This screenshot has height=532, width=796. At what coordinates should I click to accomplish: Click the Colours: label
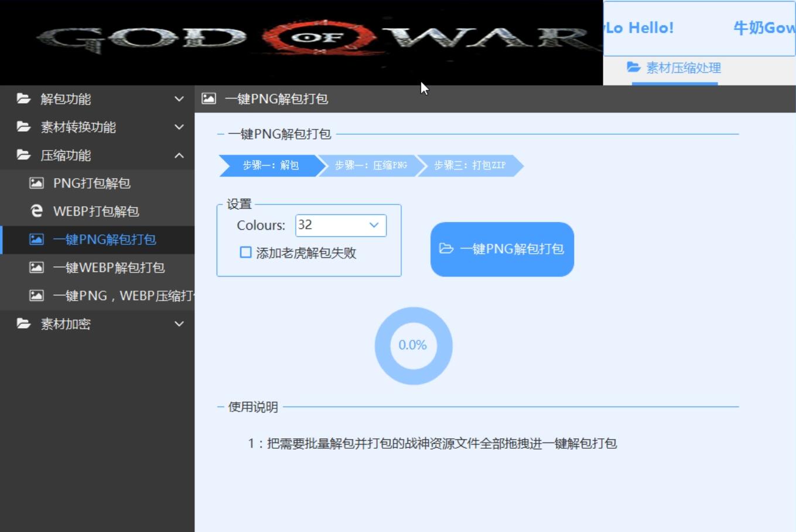(261, 226)
